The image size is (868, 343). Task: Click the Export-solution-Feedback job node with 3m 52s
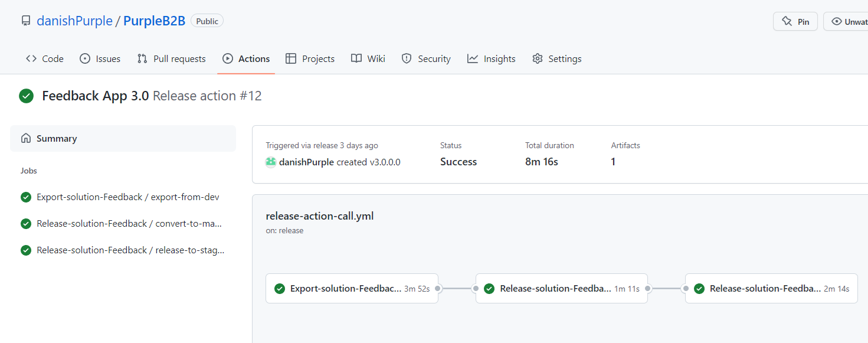tap(352, 289)
